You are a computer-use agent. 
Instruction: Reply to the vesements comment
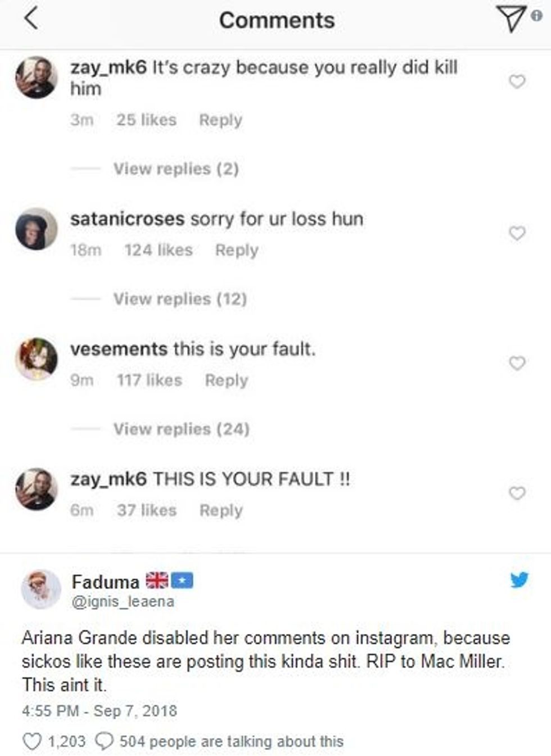point(226,381)
